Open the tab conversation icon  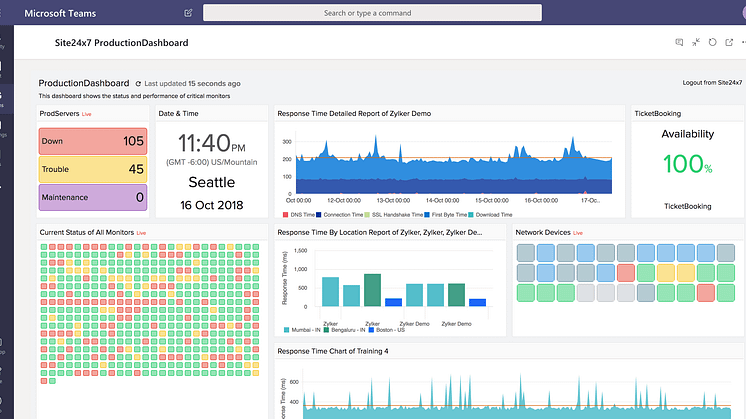pos(679,43)
